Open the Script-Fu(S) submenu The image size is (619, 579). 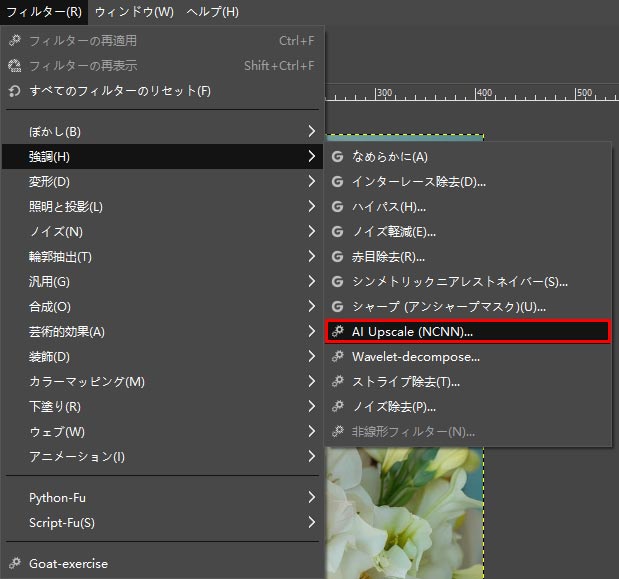pyautogui.click(x=62, y=522)
